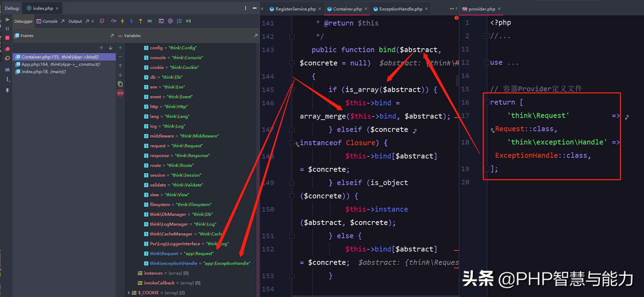Open View Breakpoints red circles icon

pos(7,49)
